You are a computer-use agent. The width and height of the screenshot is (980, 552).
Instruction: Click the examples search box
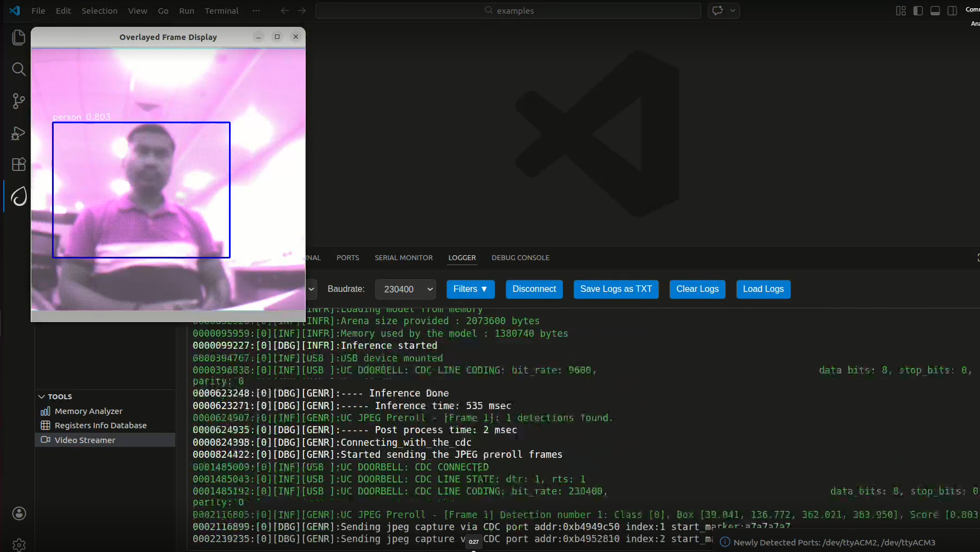coord(508,10)
